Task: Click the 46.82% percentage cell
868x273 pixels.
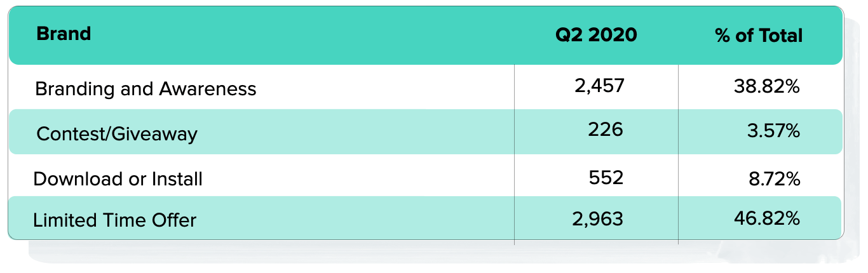Action: [766, 220]
